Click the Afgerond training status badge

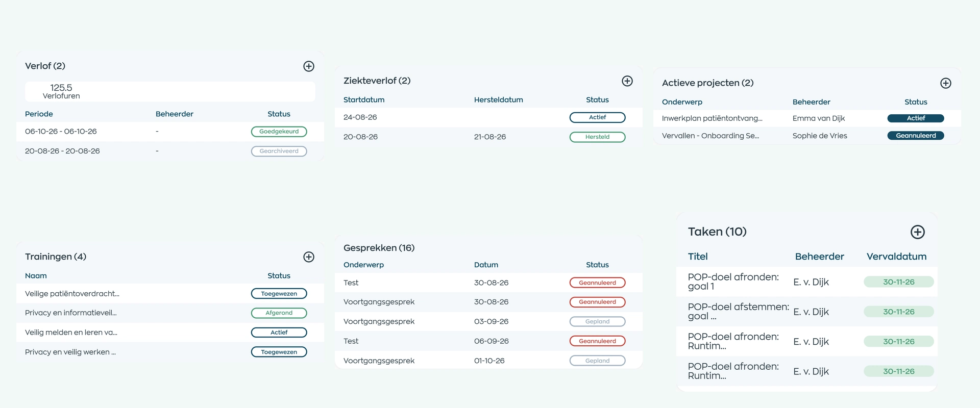279,313
